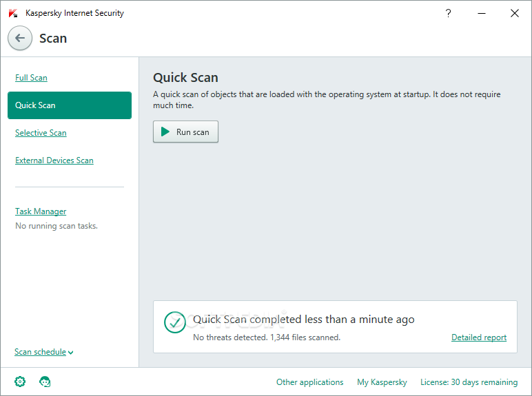Close the Kaspersky Internet Security window
The width and height of the screenshot is (532, 396).
[x=515, y=13]
